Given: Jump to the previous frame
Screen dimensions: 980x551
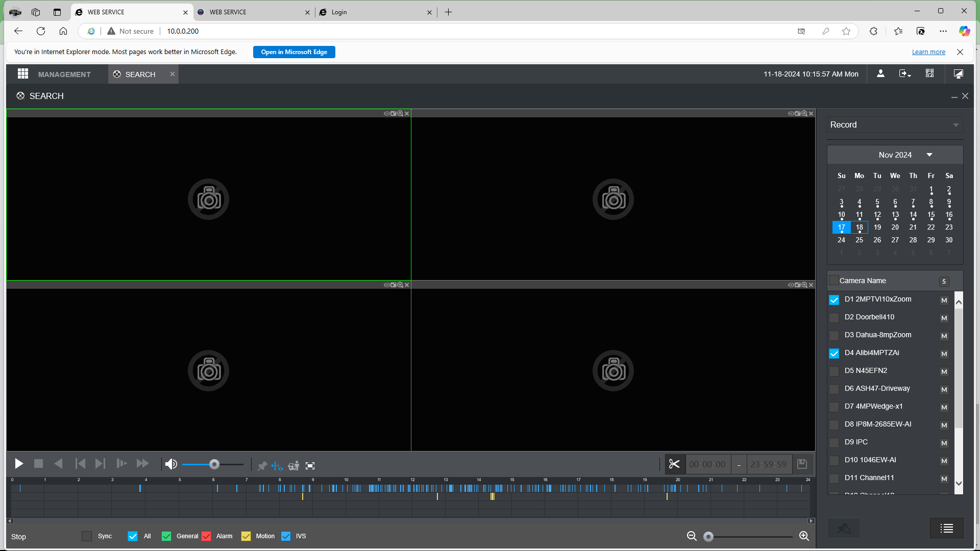Looking at the screenshot, I should click(80, 464).
